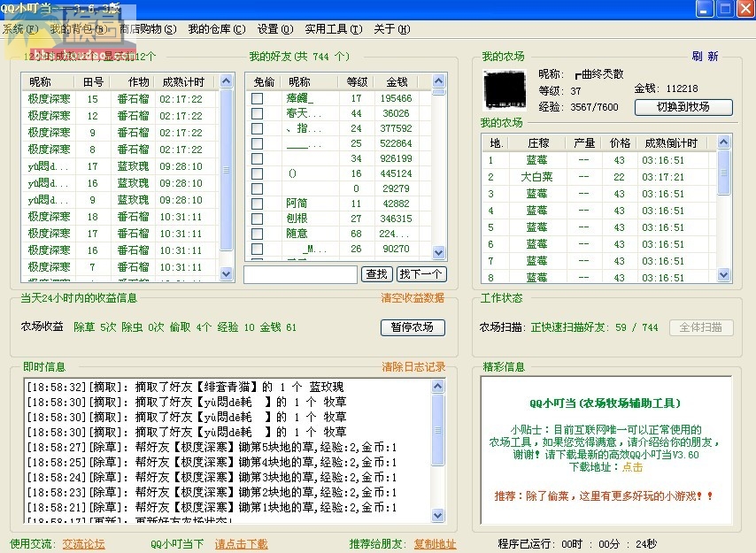Viewport: 756px width, 553px height.
Task: Open the 实用工具(T) menu
Action: [x=334, y=29]
